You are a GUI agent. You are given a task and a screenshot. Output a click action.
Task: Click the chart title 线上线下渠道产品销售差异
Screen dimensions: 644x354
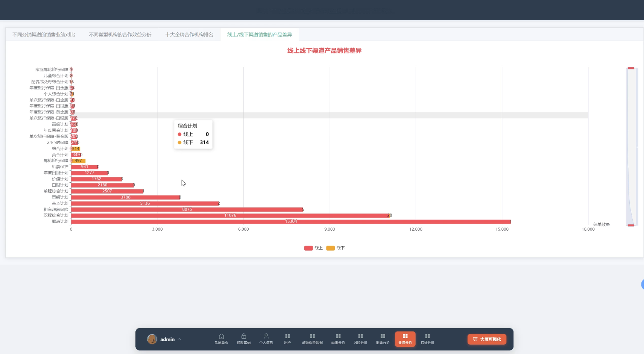point(324,51)
